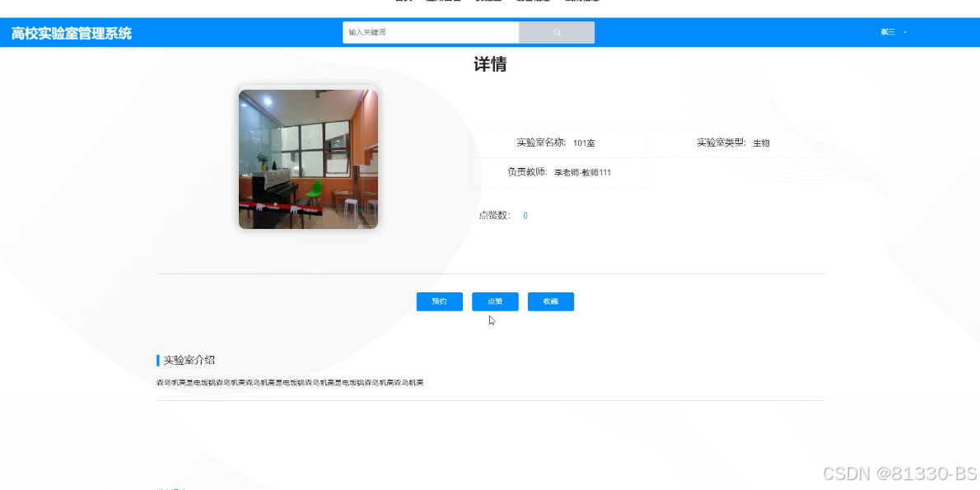Click the 实验室介绍 section heading
The image size is (980, 490).
(189, 360)
